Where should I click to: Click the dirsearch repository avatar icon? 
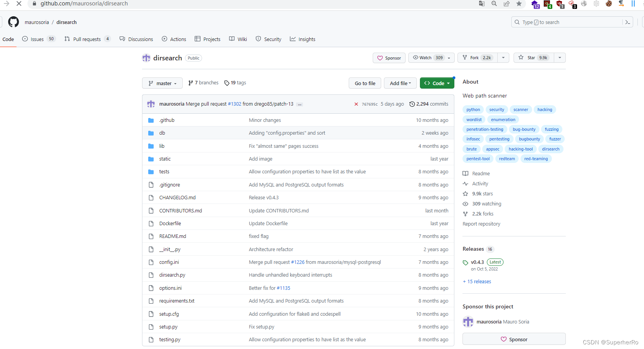click(146, 58)
